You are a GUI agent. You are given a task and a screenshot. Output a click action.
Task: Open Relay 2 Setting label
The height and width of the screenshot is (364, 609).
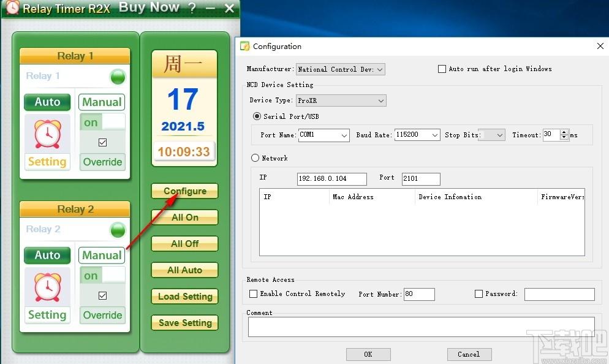[47, 314]
